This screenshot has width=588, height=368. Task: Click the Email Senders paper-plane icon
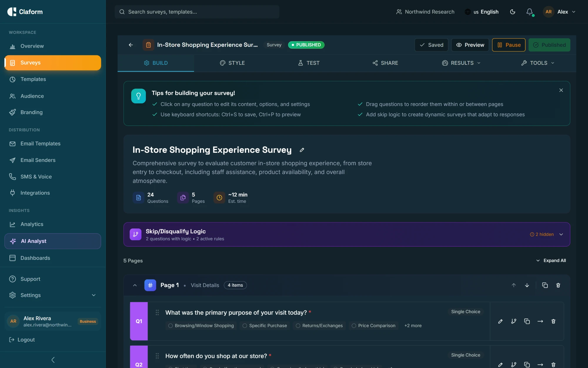coord(12,160)
